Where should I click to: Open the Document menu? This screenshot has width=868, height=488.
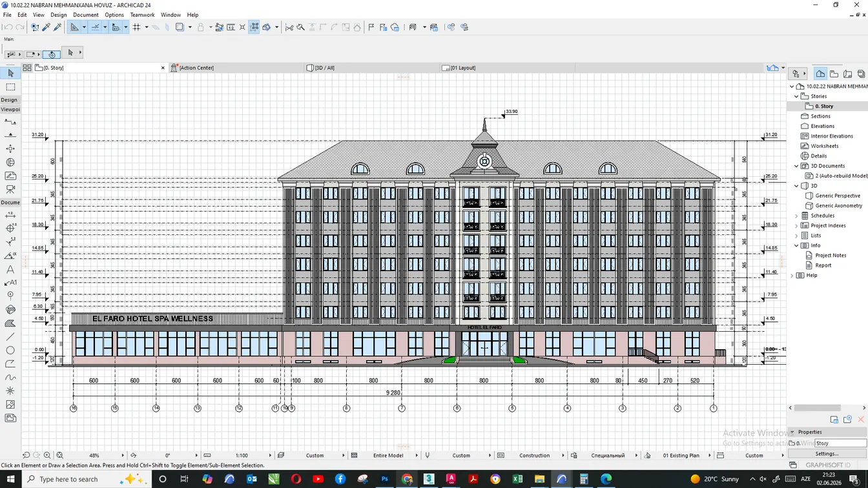tap(86, 14)
